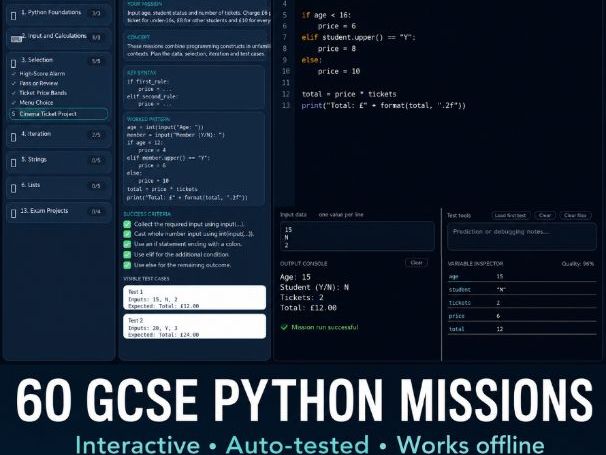606x455 pixels.
Task: Click the 'Use an if statement' criterion checkbox
Action: tap(127, 244)
